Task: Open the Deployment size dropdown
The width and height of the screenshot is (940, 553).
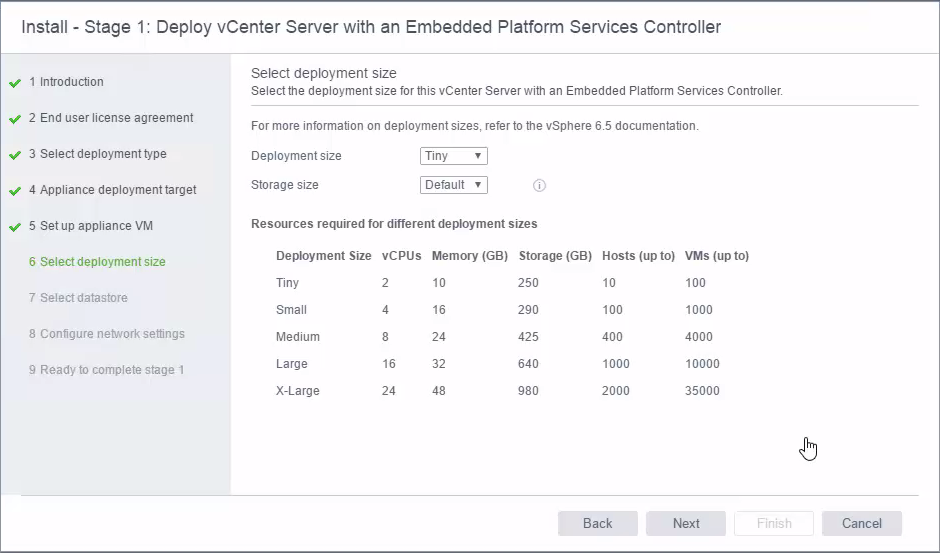Action: (x=454, y=156)
